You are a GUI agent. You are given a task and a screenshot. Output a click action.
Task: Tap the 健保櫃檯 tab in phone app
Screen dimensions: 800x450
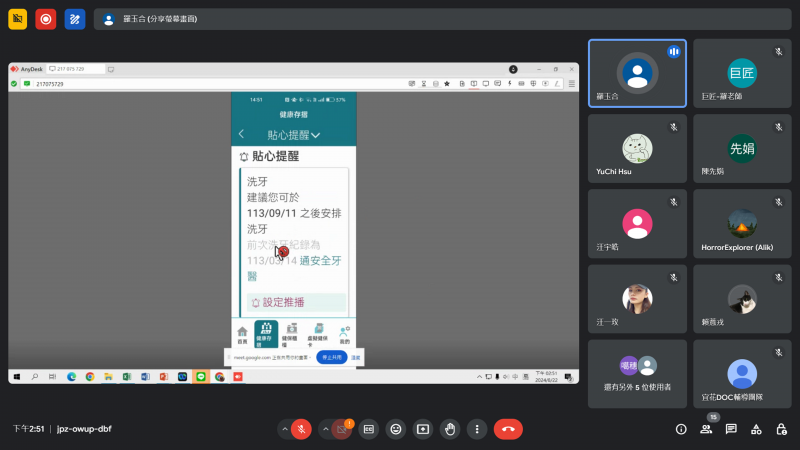point(291,335)
